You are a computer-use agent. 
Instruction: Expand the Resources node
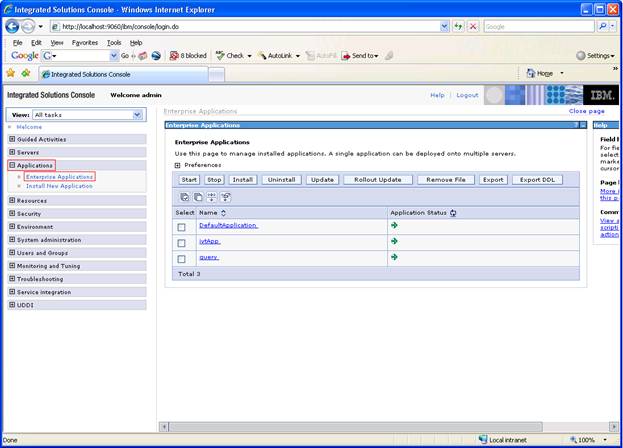(12, 200)
